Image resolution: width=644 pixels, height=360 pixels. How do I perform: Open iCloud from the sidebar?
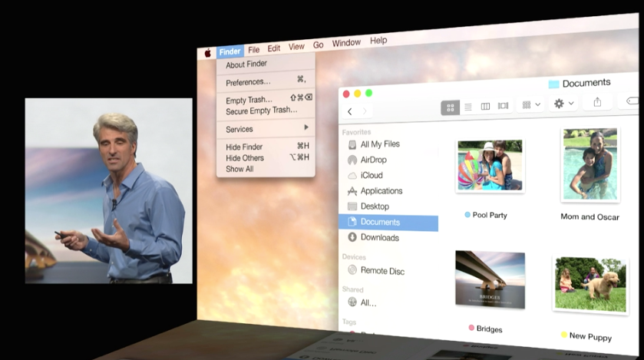(x=371, y=175)
